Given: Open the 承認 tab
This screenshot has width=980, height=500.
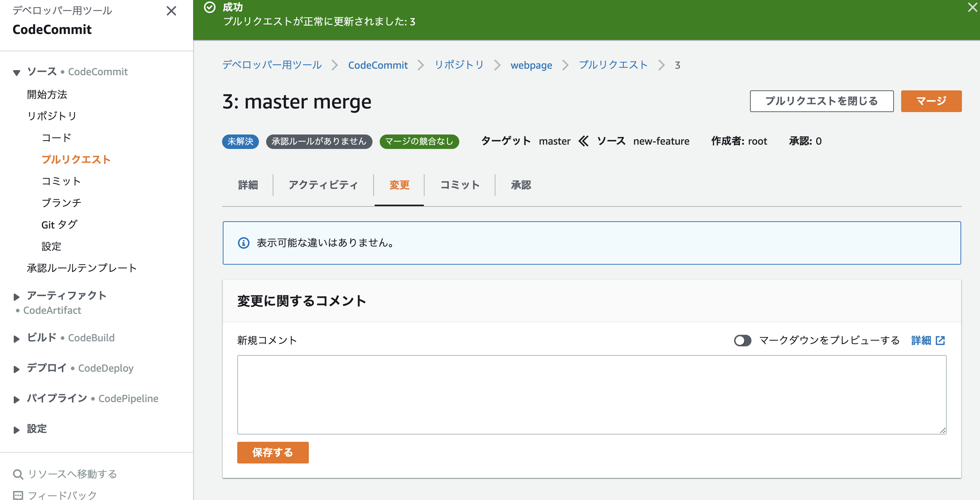Looking at the screenshot, I should click(520, 185).
